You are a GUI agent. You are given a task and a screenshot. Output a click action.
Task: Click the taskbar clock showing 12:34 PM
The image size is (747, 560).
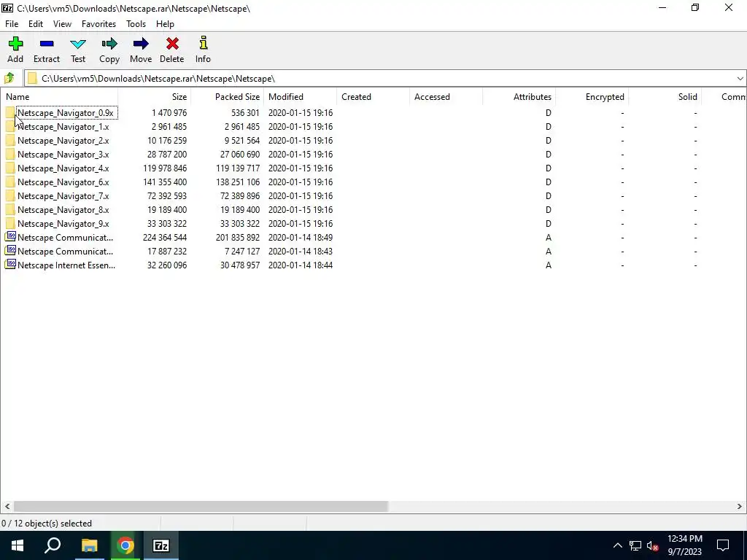(x=684, y=545)
